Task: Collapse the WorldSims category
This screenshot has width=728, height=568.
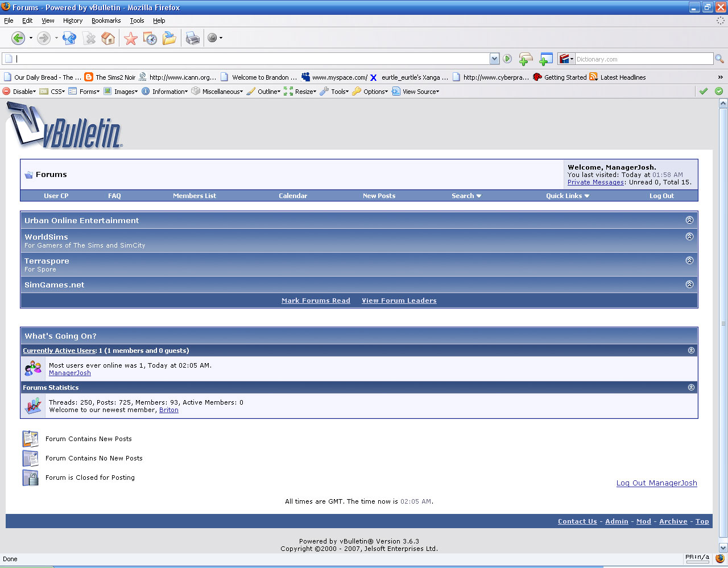Action: point(689,236)
